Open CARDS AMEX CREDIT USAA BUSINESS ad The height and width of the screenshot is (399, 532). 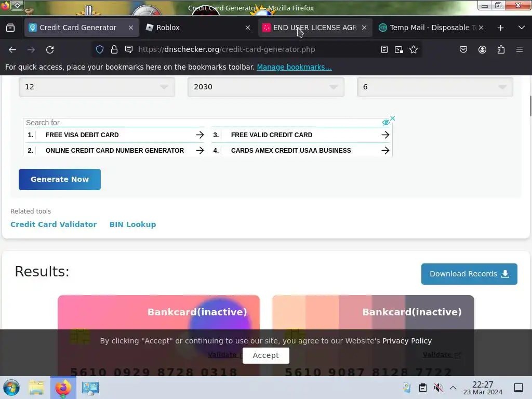301,151
